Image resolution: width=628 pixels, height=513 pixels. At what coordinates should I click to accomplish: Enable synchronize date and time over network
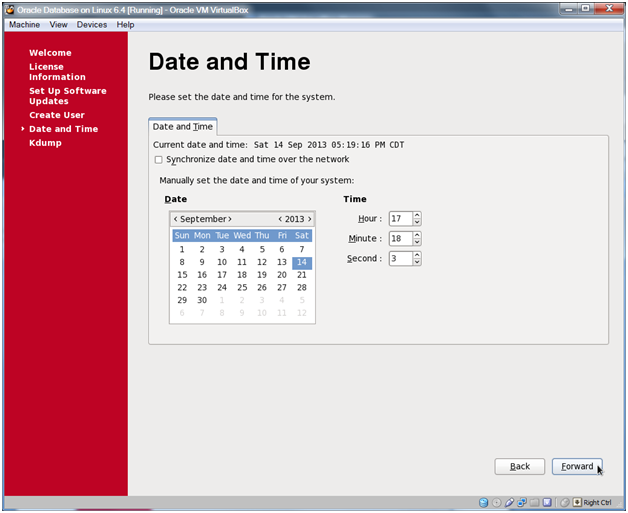coord(158,160)
